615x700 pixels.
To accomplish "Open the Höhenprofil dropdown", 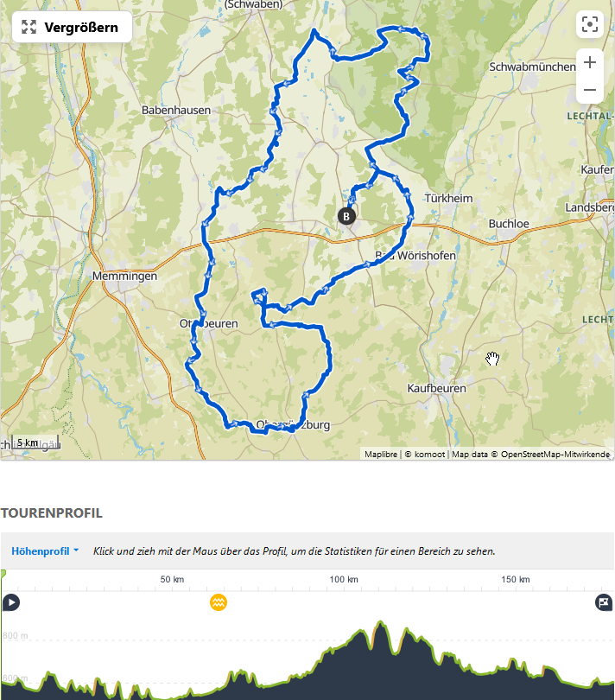I will pos(45,551).
